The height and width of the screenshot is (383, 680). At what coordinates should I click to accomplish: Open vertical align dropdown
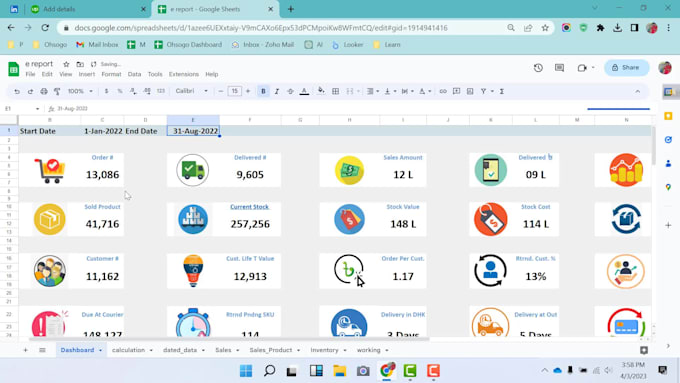[390, 91]
